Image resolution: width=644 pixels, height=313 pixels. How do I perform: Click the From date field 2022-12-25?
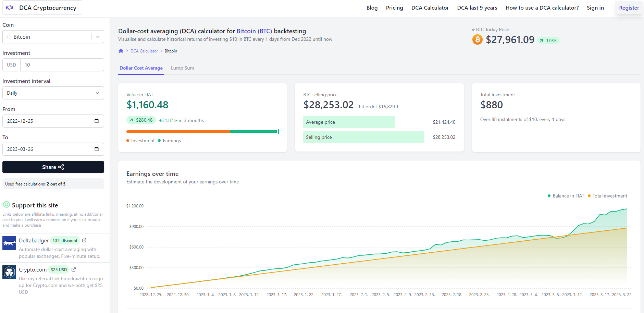[53, 121]
